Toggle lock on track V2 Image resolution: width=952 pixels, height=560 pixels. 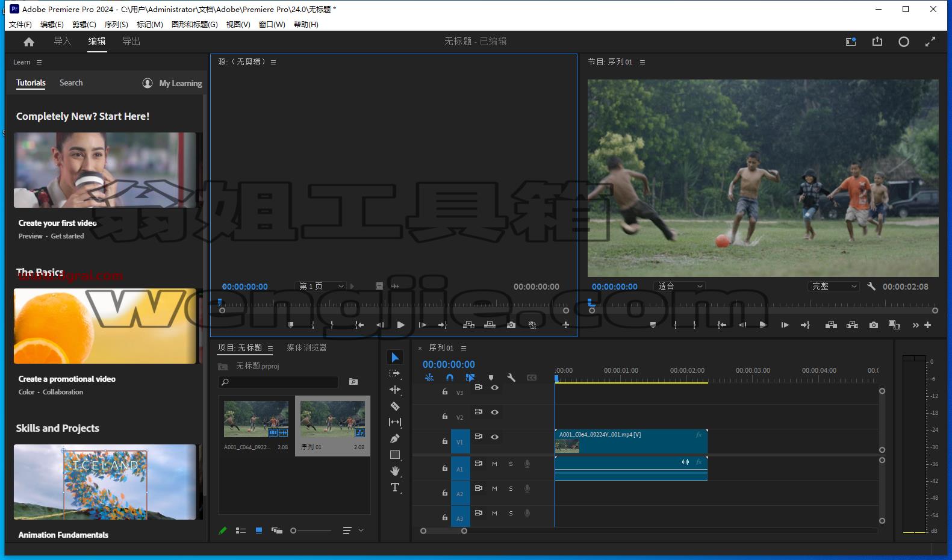[x=445, y=416]
